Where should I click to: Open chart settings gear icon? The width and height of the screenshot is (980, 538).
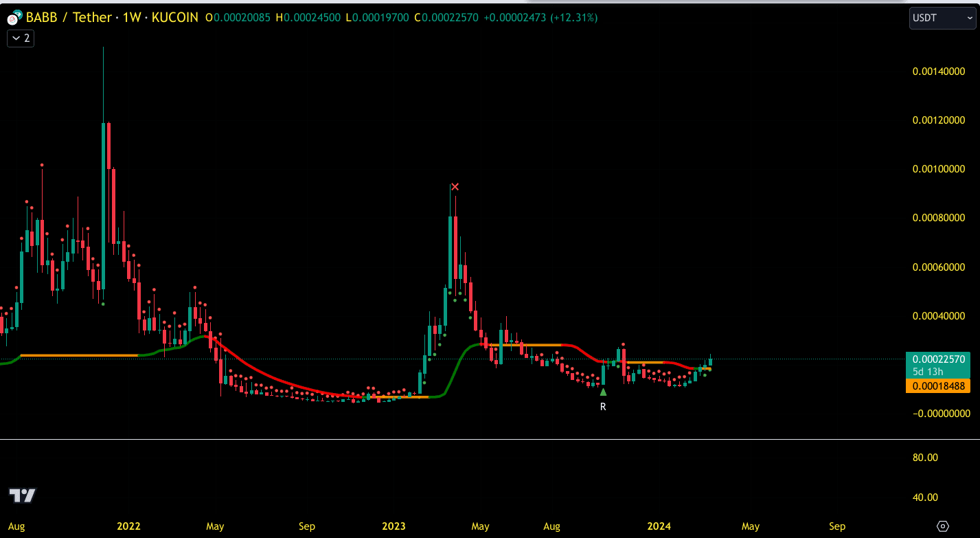pos(943,526)
